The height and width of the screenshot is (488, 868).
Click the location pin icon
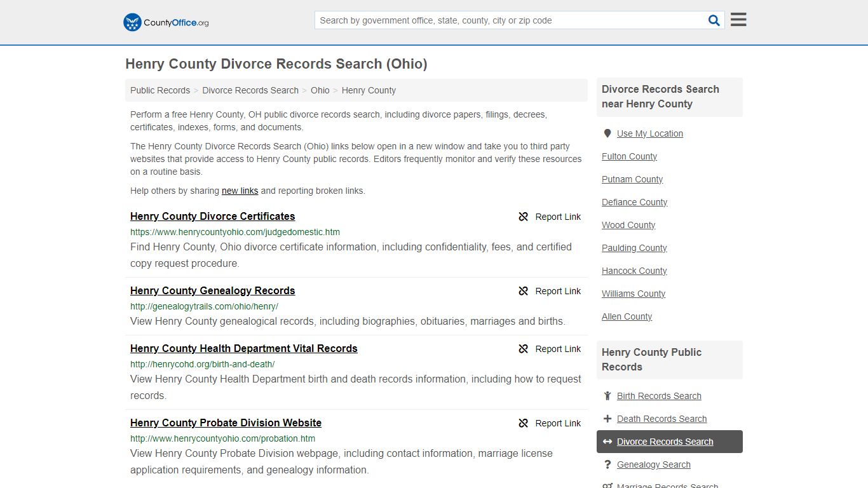(607, 133)
